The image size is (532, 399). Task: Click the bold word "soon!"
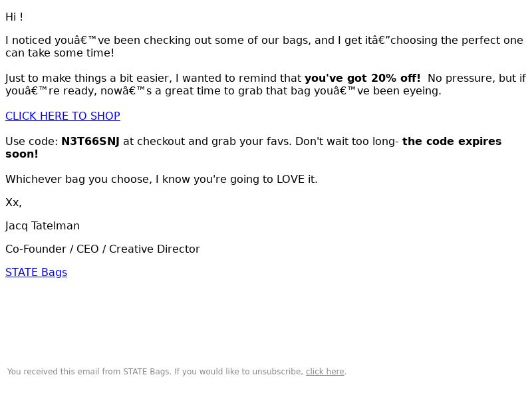(x=22, y=154)
